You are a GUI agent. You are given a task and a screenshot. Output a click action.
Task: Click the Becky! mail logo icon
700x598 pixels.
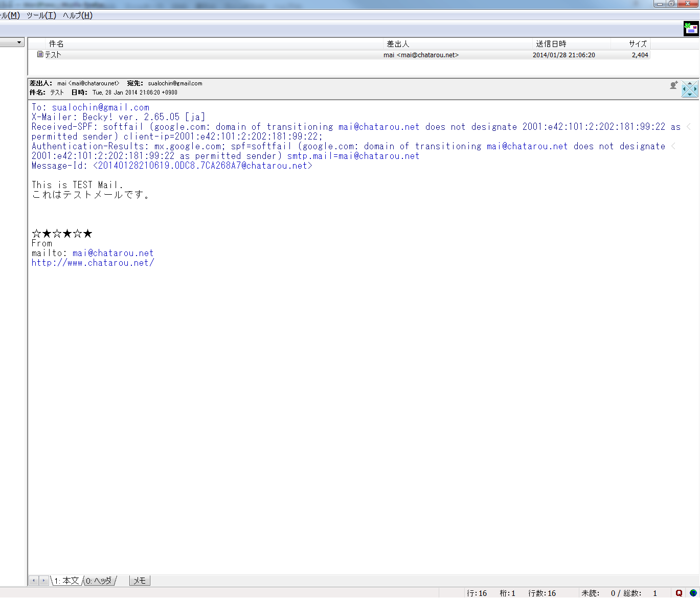[691, 29]
